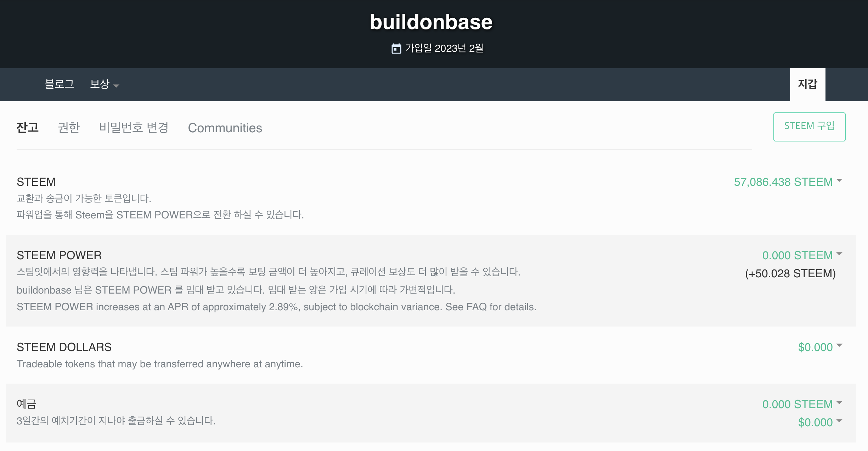Open the 권한 permissions tab
The width and height of the screenshot is (868, 451).
coord(69,128)
